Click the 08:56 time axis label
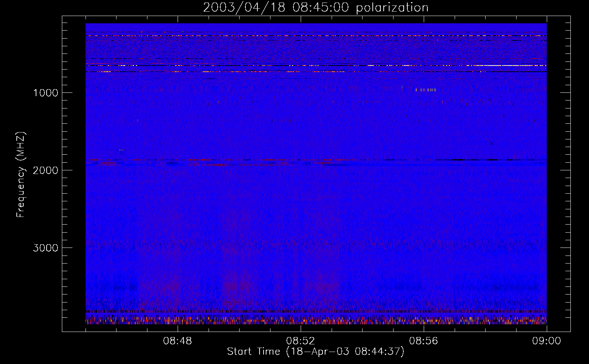 coord(424,341)
